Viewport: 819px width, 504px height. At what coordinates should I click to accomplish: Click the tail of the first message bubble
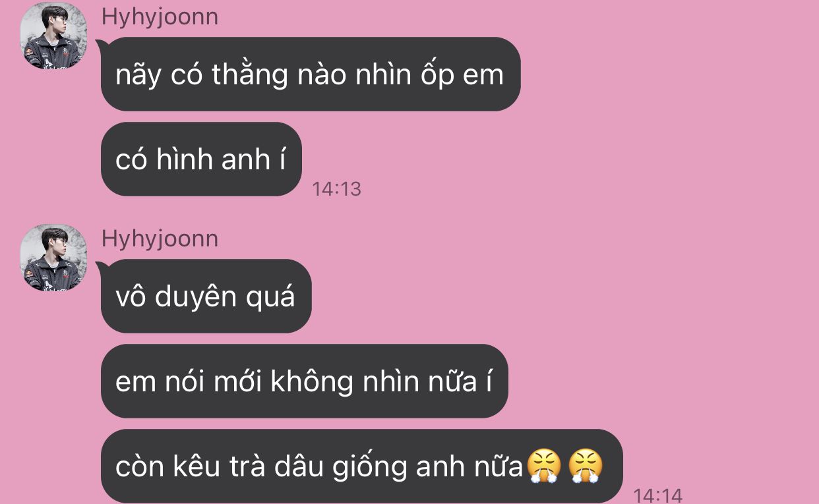102,46
